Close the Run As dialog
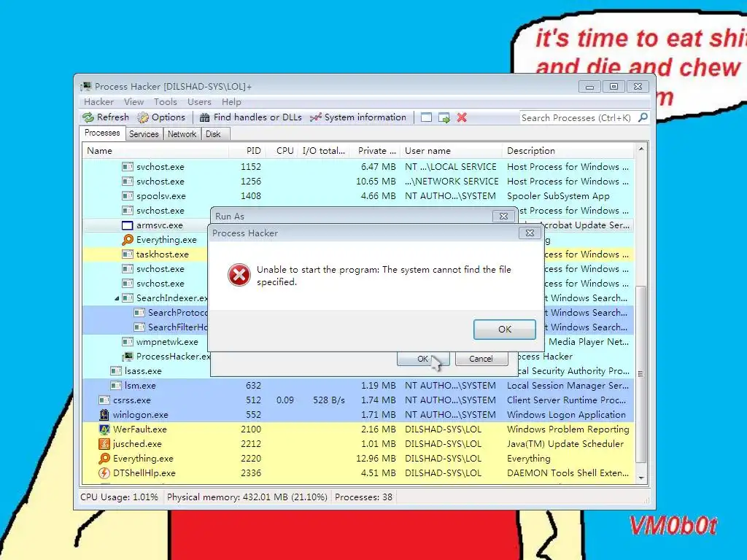Screen dimensions: 747x560 click(503, 216)
